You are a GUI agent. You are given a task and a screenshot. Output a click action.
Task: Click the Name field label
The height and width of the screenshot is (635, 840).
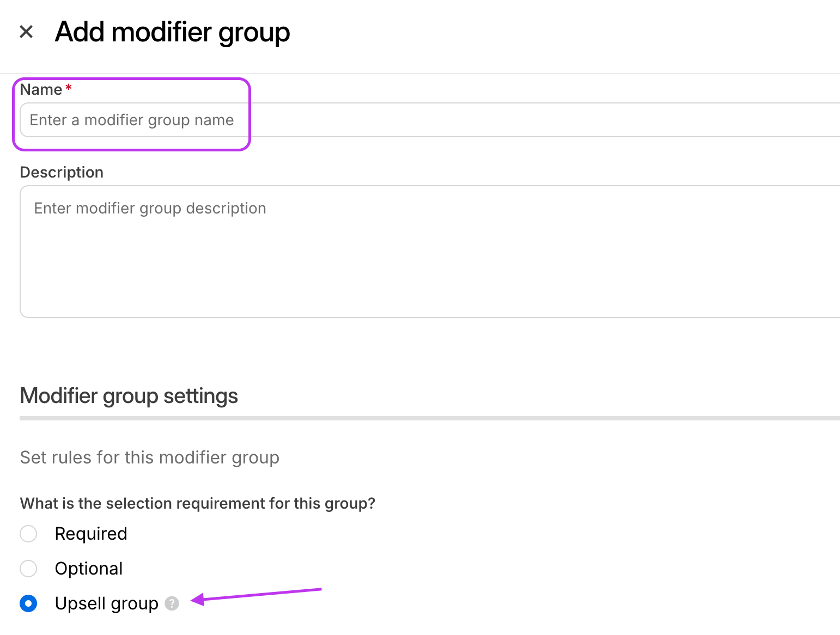pyautogui.click(x=41, y=89)
